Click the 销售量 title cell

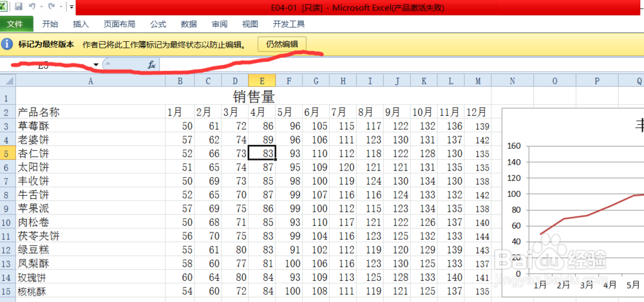click(x=253, y=97)
